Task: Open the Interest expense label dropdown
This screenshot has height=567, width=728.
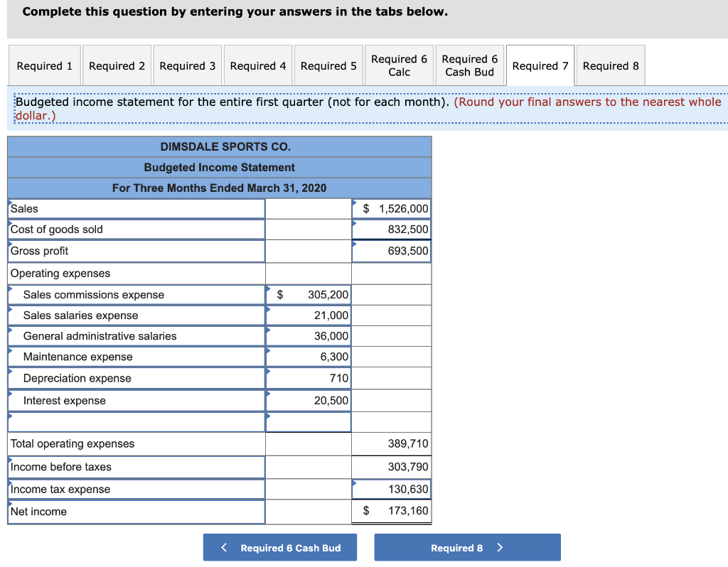Action: click(x=136, y=401)
